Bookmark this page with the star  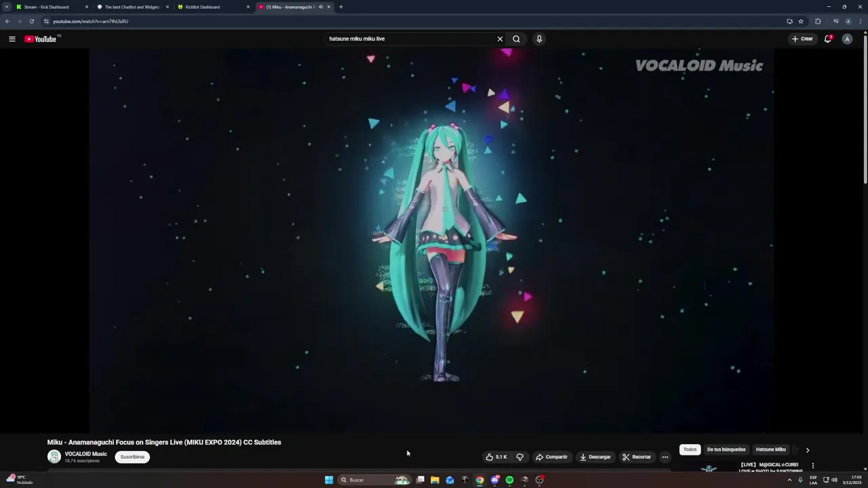(x=801, y=21)
